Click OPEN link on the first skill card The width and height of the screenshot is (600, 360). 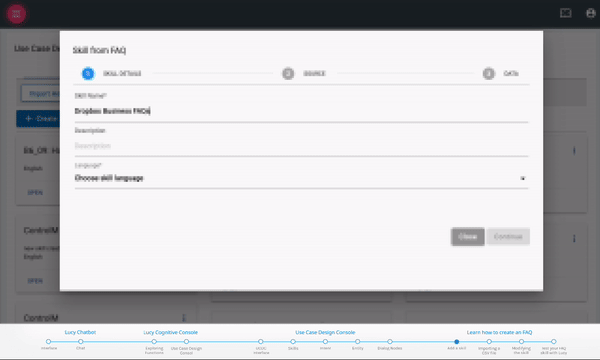pos(35,192)
